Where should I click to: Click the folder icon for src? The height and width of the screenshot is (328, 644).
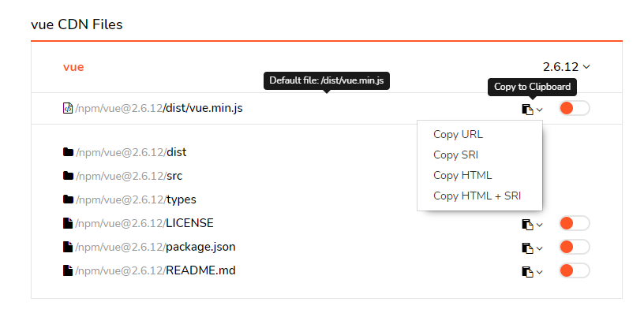tap(68, 176)
